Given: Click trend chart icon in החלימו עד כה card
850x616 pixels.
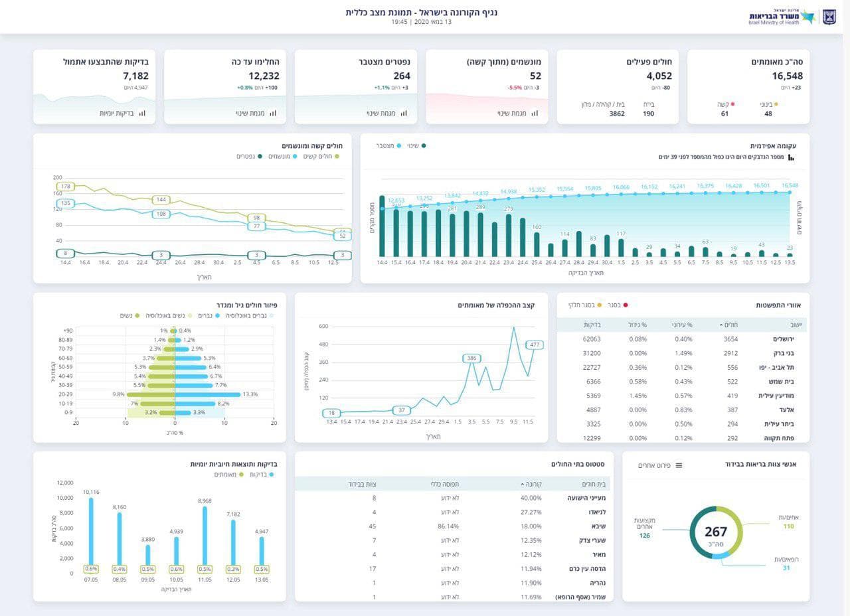Looking at the screenshot, I should click(273, 114).
